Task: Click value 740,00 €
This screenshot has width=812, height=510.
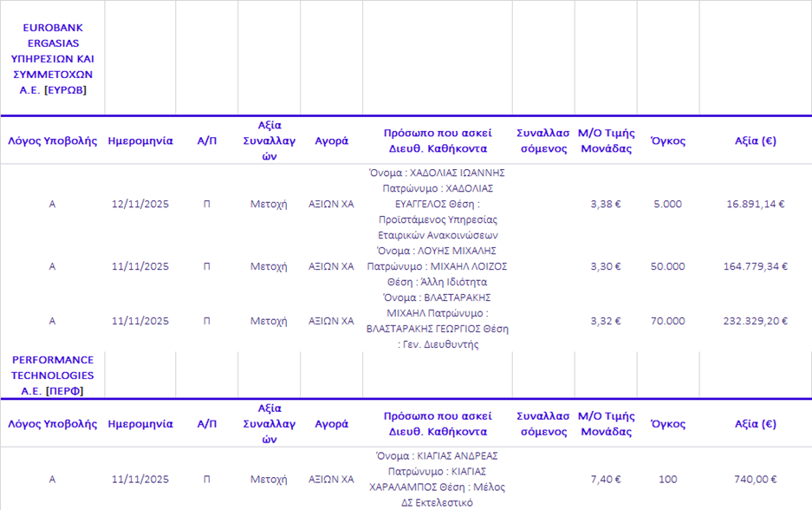Action: tap(756, 480)
